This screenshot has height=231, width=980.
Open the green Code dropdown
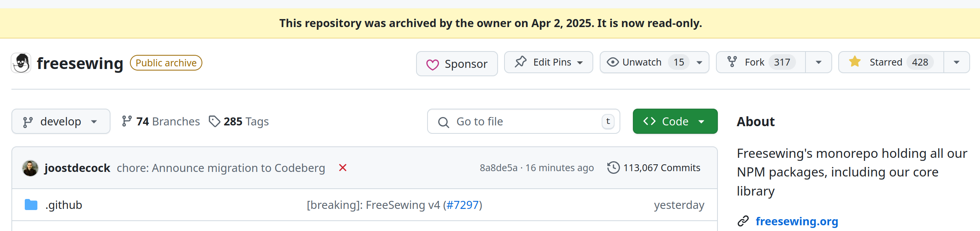click(x=675, y=121)
